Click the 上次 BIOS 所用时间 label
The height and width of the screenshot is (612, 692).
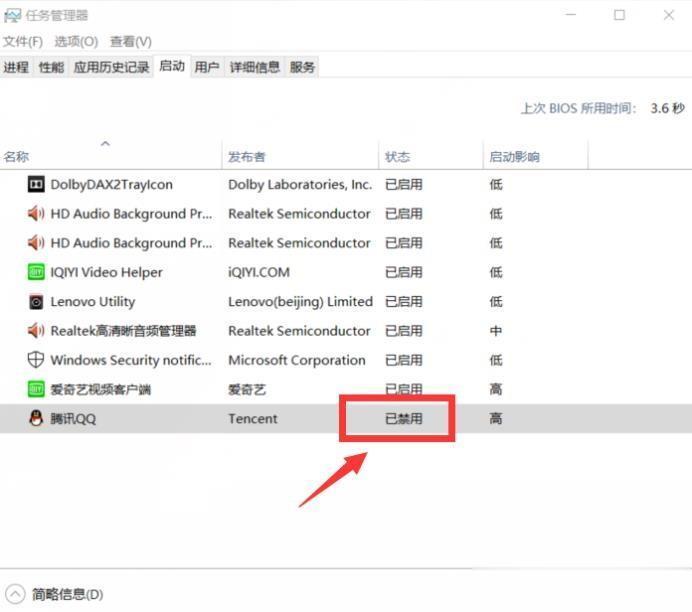578,108
